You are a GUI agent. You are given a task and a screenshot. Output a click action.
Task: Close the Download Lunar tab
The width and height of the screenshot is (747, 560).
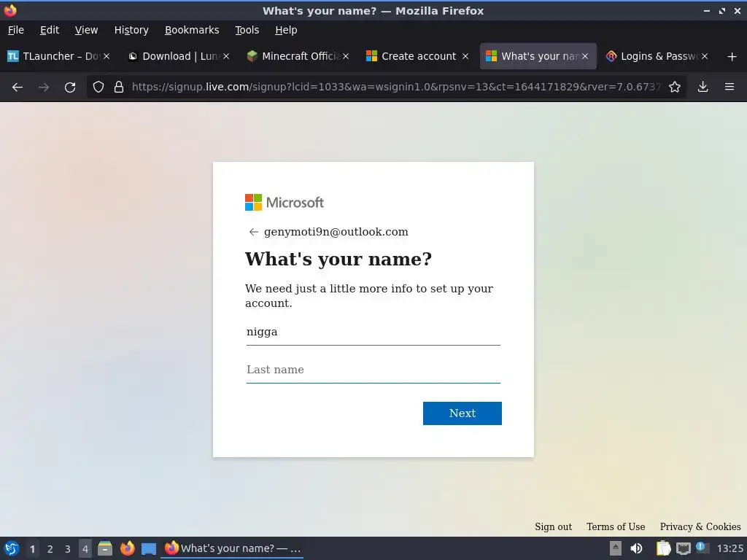coord(226,56)
